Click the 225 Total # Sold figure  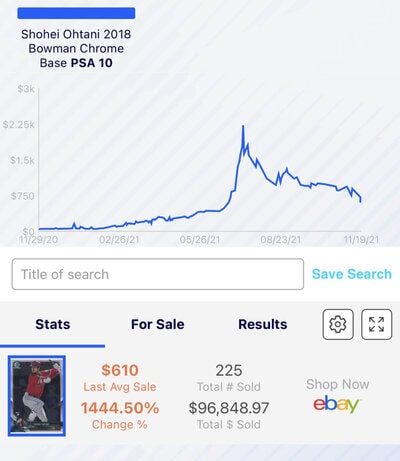(x=229, y=370)
